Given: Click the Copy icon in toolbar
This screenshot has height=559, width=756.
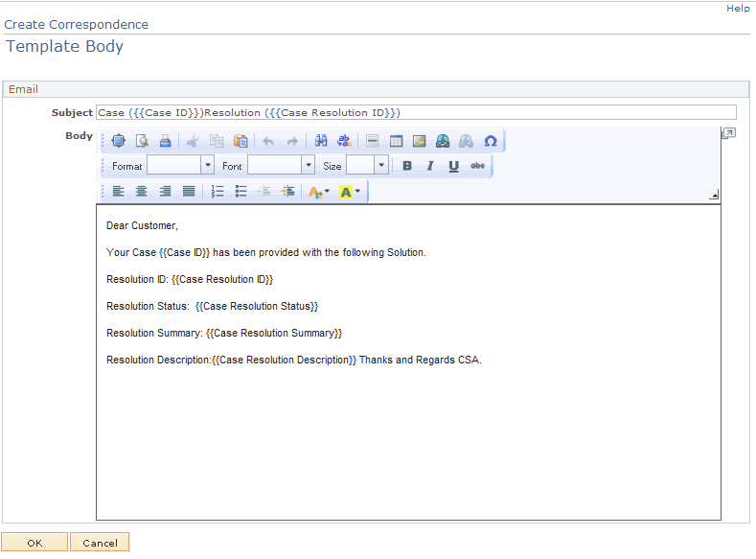Looking at the screenshot, I should [x=217, y=141].
